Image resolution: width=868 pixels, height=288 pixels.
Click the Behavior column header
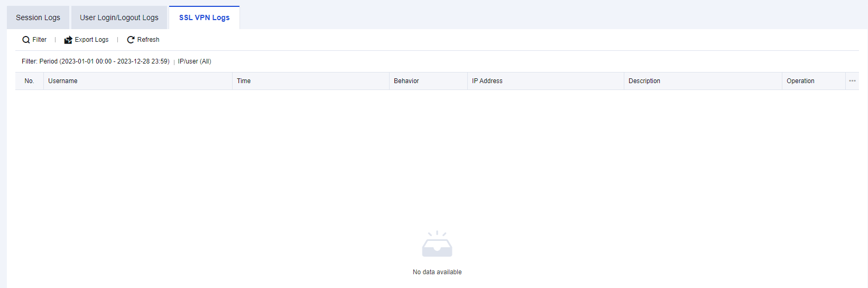[x=428, y=81]
